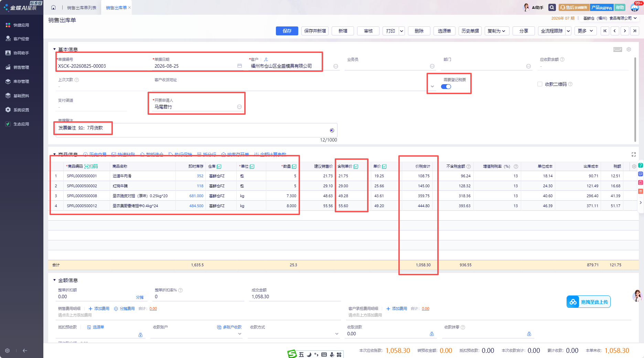644x358 pixels.
Task: Toggle the 单价 column checkbox
Action: point(384,166)
